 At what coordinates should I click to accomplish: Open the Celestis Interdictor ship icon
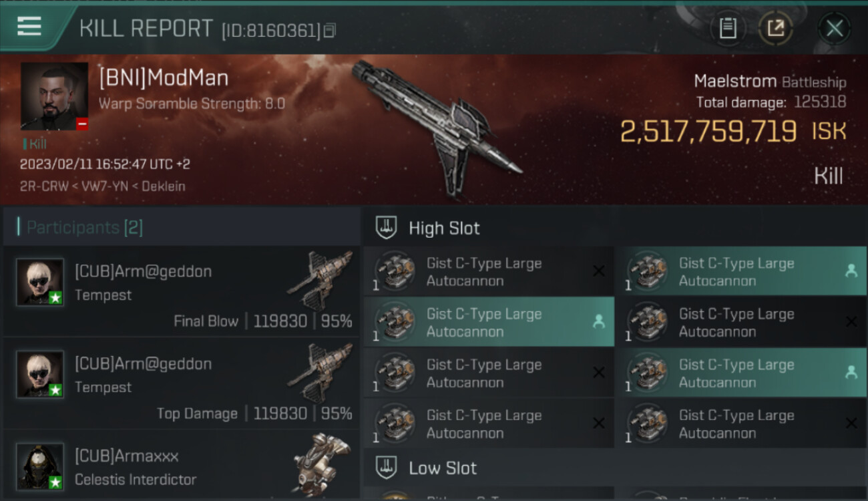(322, 463)
